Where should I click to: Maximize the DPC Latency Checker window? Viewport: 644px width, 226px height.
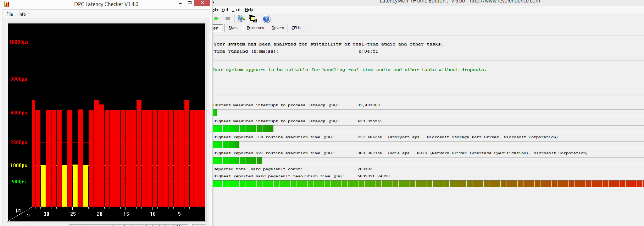[x=190, y=3]
